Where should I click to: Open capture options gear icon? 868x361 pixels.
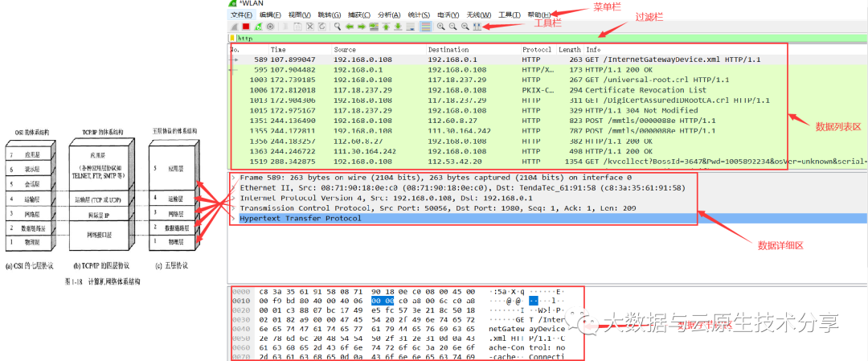tap(270, 27)
